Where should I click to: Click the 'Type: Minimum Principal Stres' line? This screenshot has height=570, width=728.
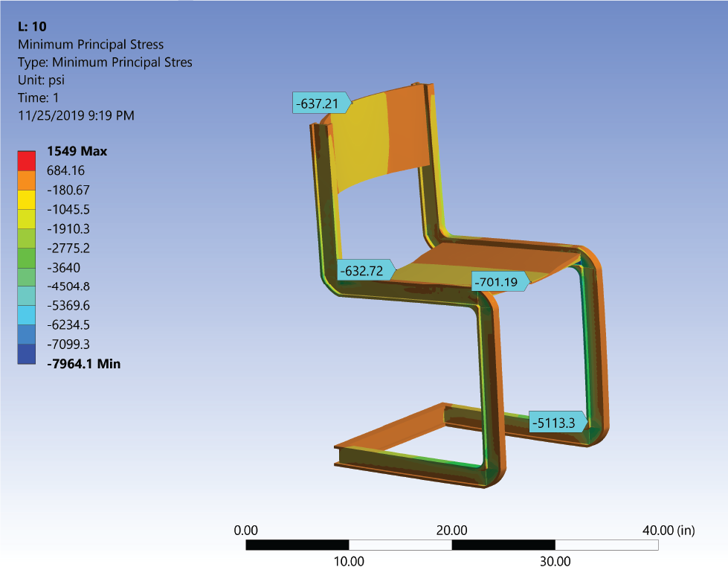click(x=105, y=63)
